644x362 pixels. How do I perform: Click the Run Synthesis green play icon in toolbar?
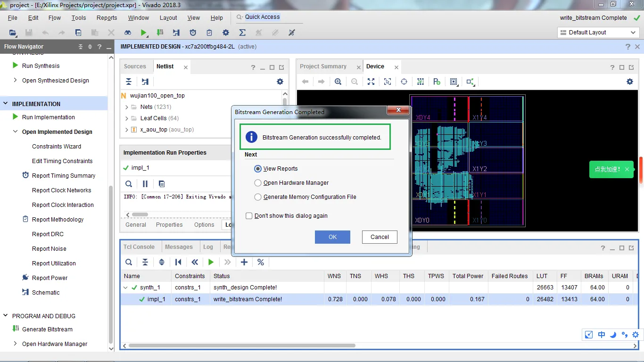tap(143, 33)
